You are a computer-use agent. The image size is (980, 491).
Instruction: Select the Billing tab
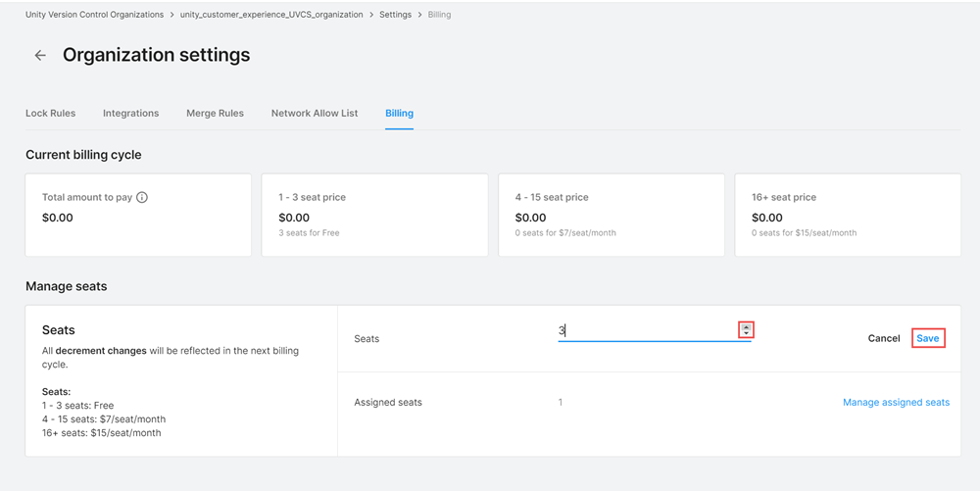point(399,114)
